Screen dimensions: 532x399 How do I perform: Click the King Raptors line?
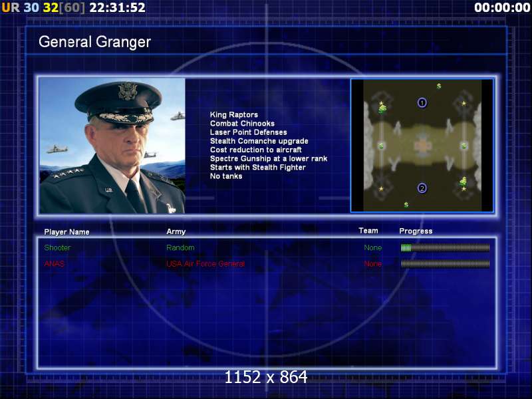pyautogui.click(x=234, y=114)
